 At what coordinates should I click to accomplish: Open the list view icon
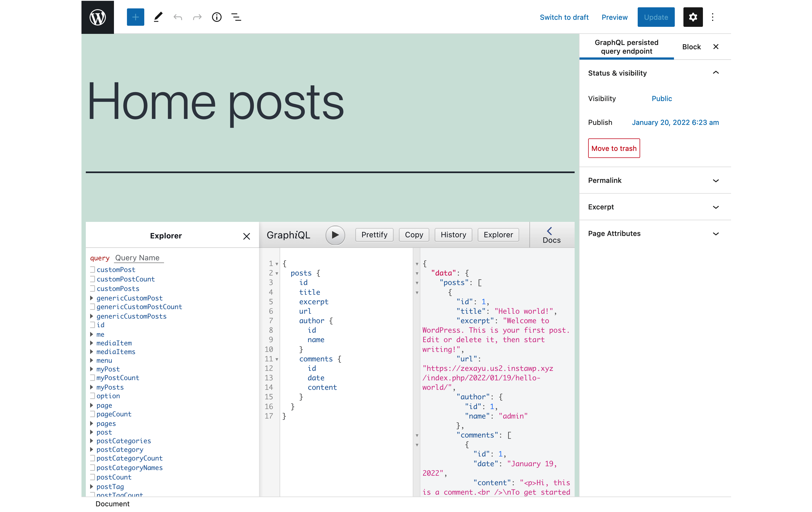tap(236, 17)
